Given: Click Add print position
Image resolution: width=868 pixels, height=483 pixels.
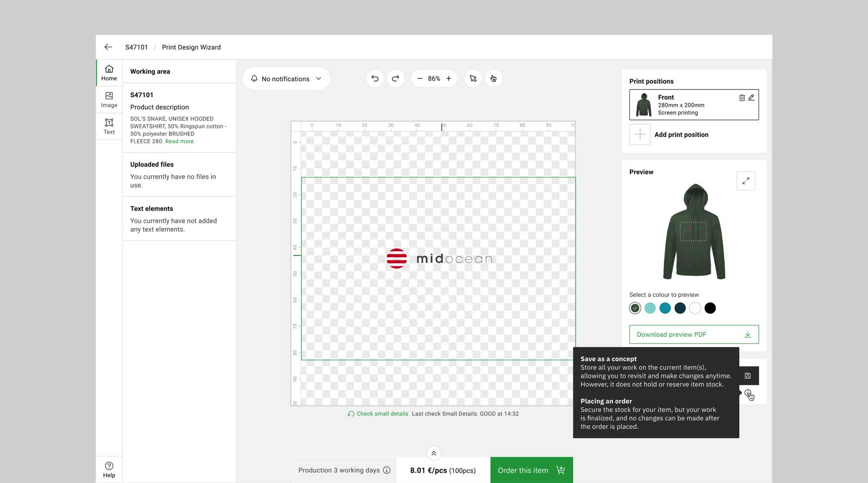Looking at the screenshot, I should 681,135.
